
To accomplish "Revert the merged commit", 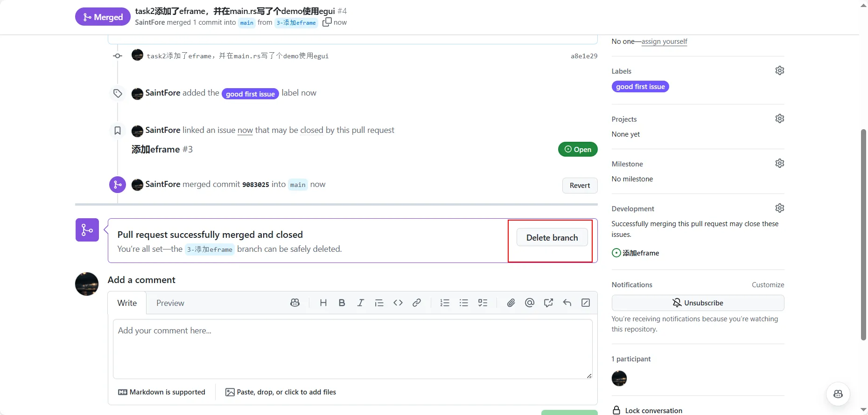I will pos(580,186).
